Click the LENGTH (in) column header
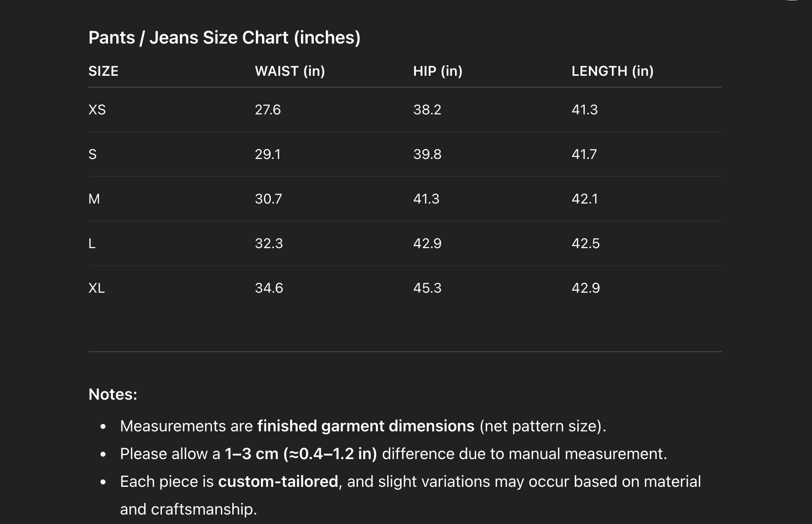The width and height of the screenshot is (812, 524). pyautogui.click(x=612, y=71)
